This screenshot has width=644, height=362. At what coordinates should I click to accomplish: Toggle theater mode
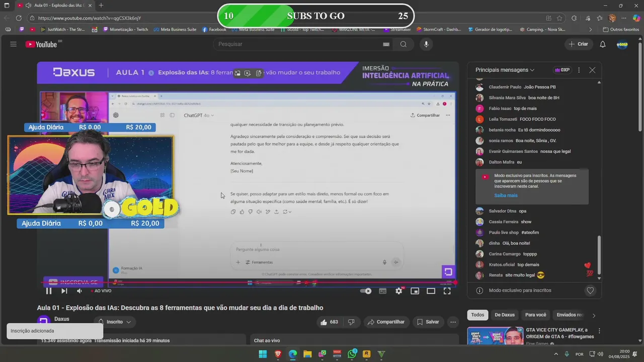point(431,291)
